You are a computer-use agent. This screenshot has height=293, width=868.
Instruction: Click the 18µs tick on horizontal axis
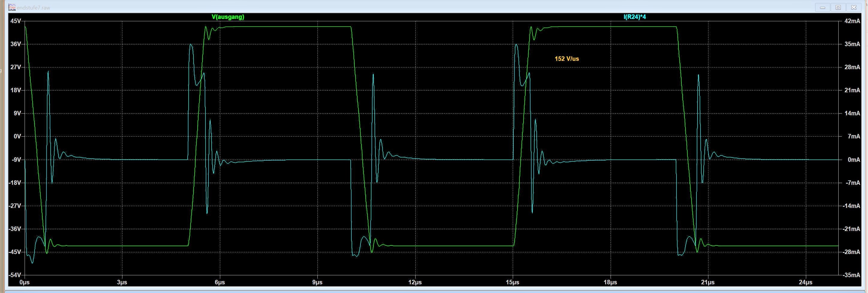[610, 282]
